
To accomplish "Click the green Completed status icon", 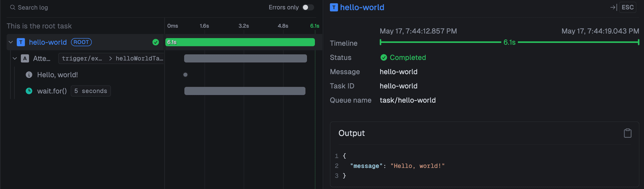I will tap(384, 58).
